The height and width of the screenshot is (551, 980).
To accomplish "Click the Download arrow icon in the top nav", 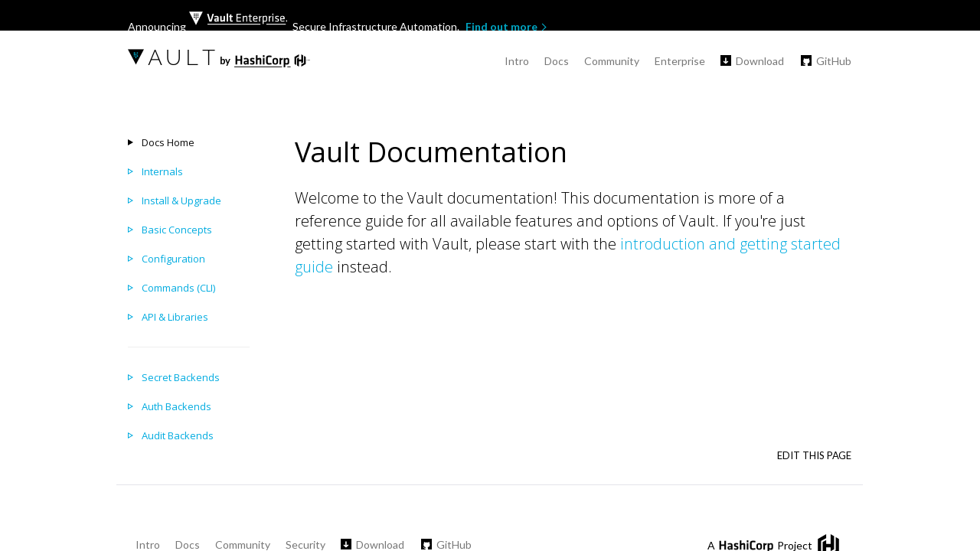I will click(726, 60).
